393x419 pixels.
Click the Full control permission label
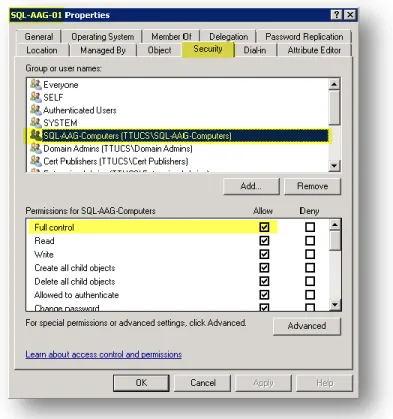click(x=54, y=227)
